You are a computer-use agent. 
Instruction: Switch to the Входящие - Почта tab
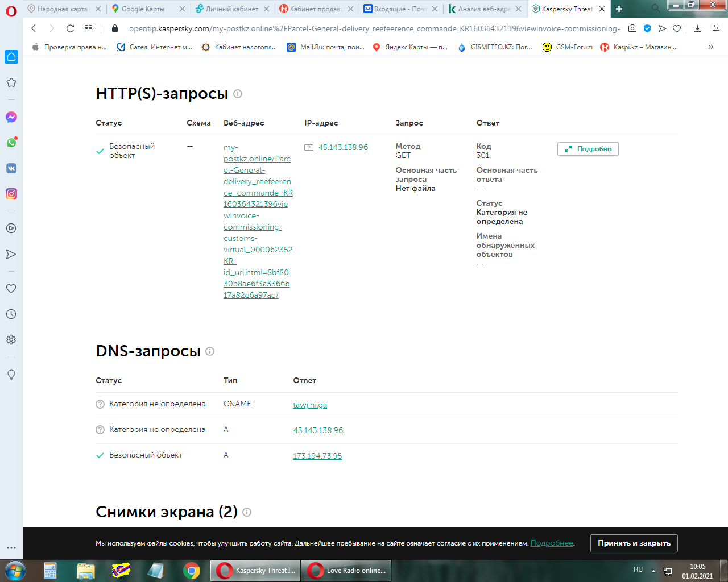[400, 9]
